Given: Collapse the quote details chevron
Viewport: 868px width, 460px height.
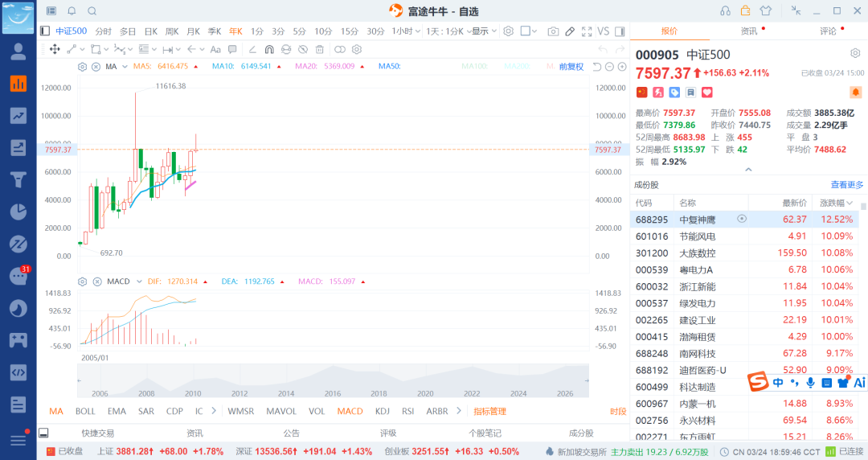Looking at the screenshot, I should (x=748, y=170).
